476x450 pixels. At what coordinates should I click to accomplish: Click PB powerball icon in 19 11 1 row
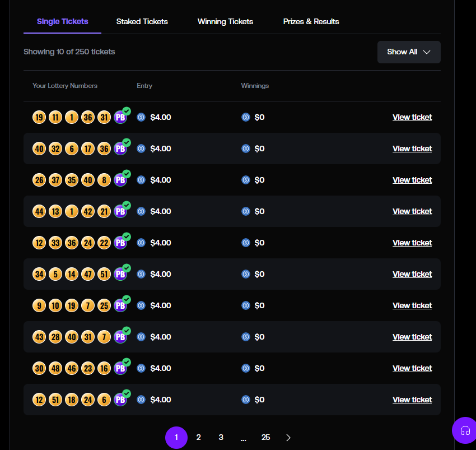tap(120, 117)
